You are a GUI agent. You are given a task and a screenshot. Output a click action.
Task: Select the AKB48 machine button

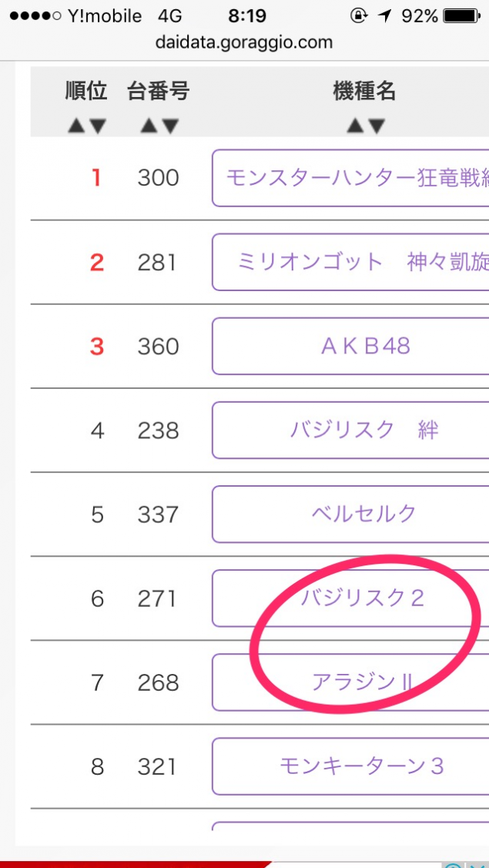pos(350,347)
